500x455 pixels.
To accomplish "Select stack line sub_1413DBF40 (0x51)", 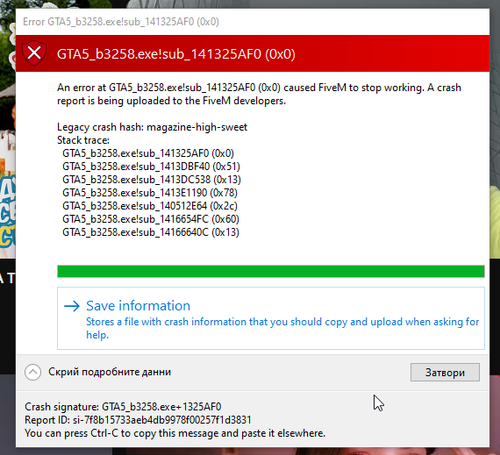I will click(151, 166).
